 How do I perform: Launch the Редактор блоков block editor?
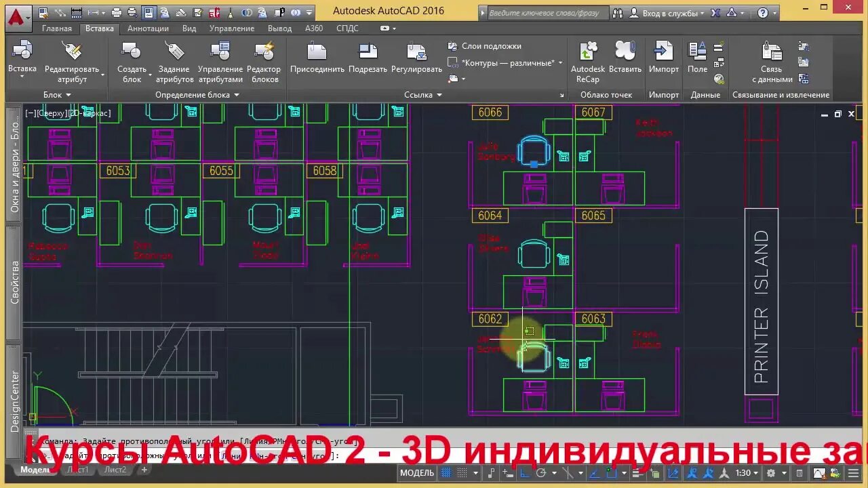tap(264, 62)
